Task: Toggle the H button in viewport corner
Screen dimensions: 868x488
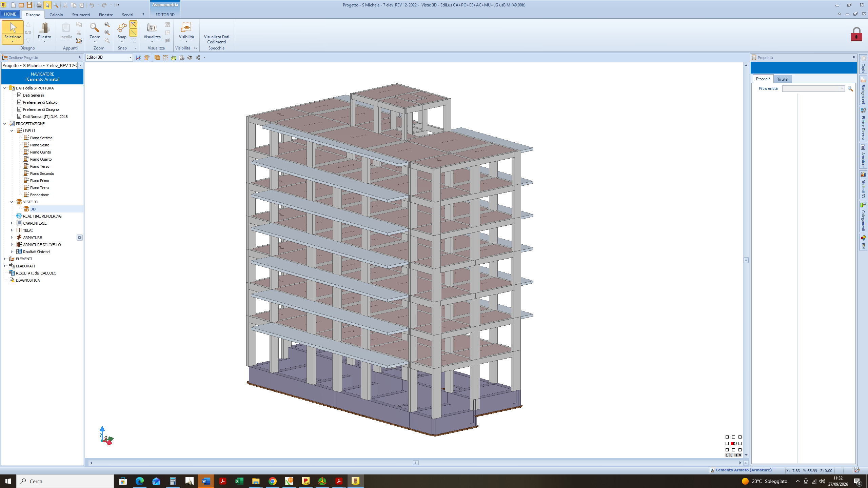Action: point(735,455)
